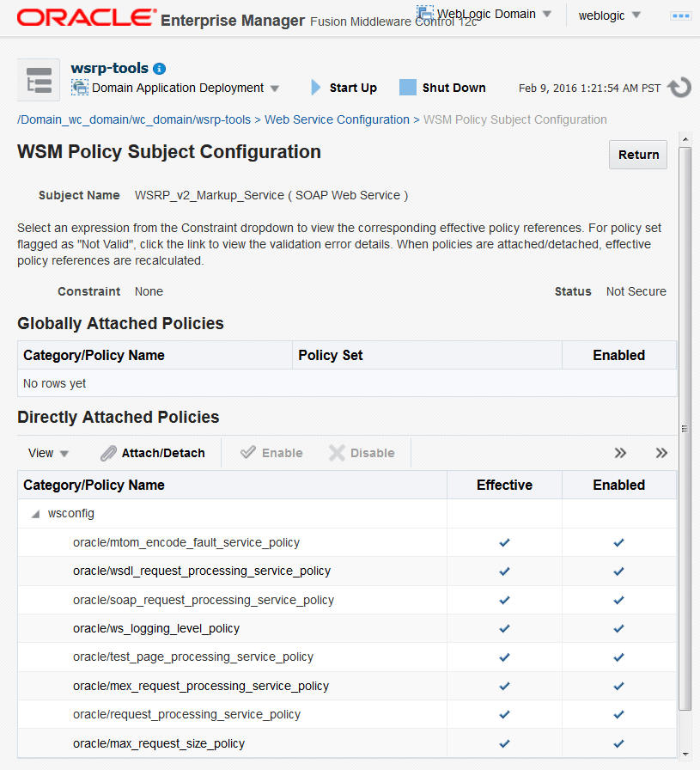Click the ellipsis icon in the top bar
The image size is (700, 770).
click(683, 15)
